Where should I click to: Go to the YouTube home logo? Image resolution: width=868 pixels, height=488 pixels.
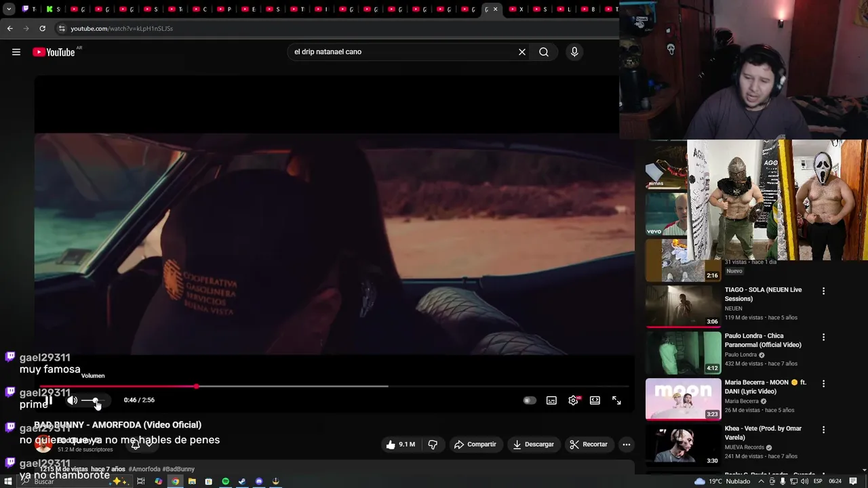click(x=54, y=52)
